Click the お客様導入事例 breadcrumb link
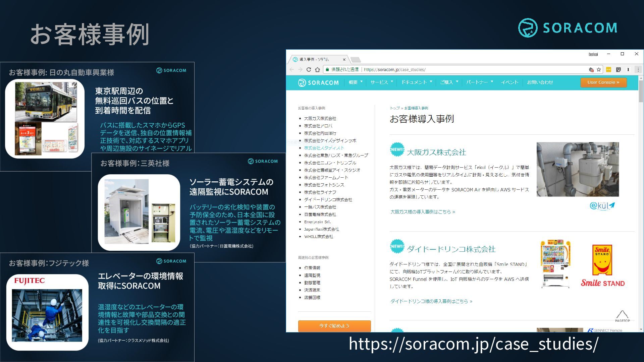Screen dimensions: 644x362 point(416,108)
